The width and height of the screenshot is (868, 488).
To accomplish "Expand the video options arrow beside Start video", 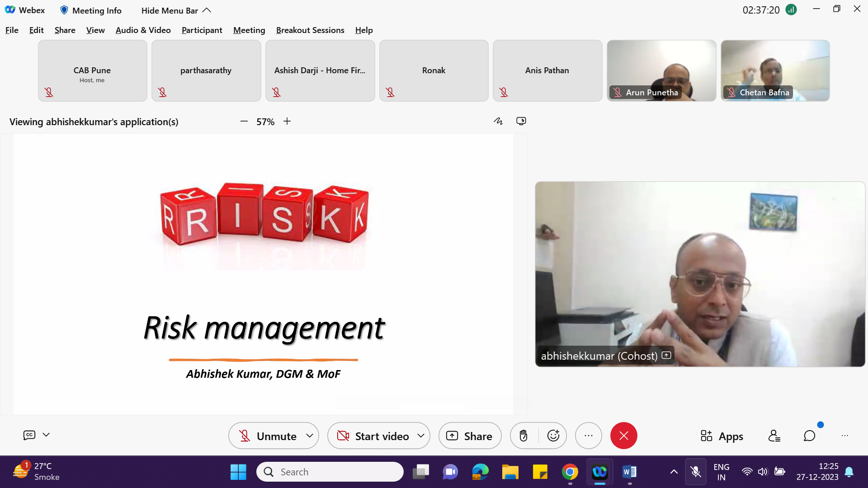I will (421, 436).
